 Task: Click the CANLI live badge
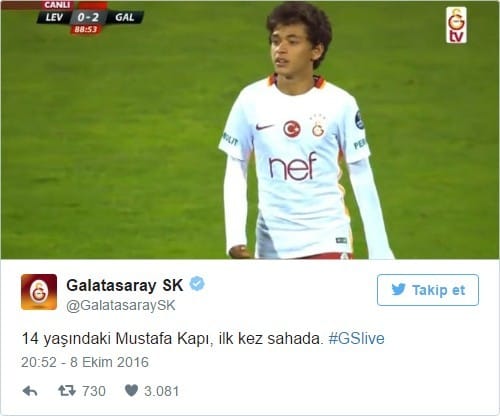(x=57, y=5)
